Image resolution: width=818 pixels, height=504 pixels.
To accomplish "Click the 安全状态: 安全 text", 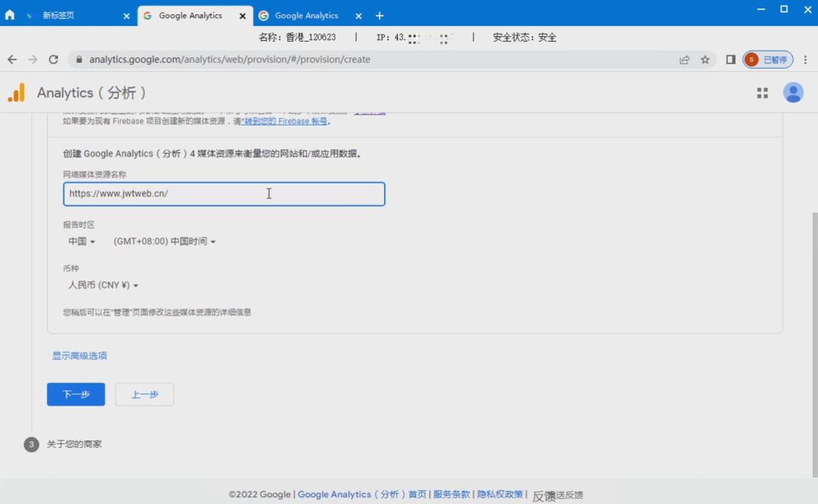I will 525,38.
